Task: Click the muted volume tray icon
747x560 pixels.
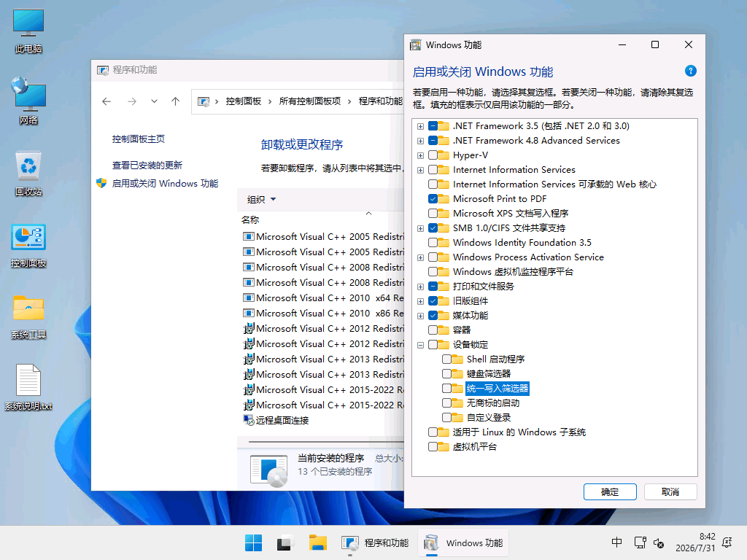Action: pos(659,542)
